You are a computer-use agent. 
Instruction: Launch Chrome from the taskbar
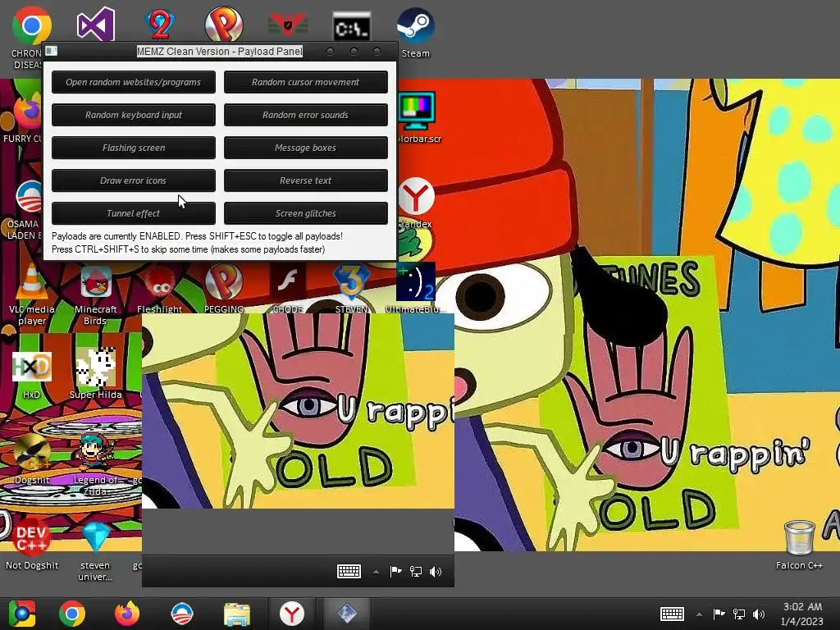(72, 614)
